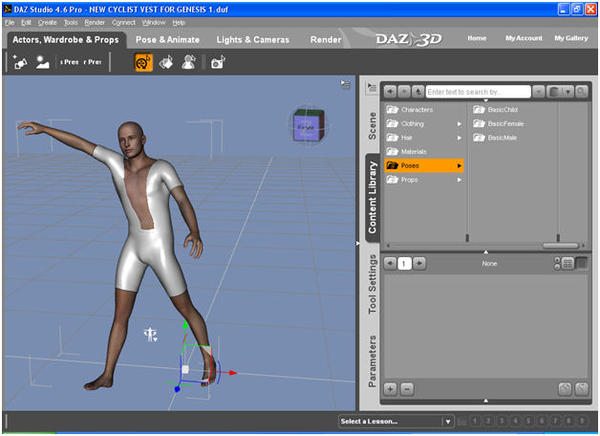This screenshot has width=600, height=436.
Task: Open the Parameters side tab
Action: coord(372,361)
